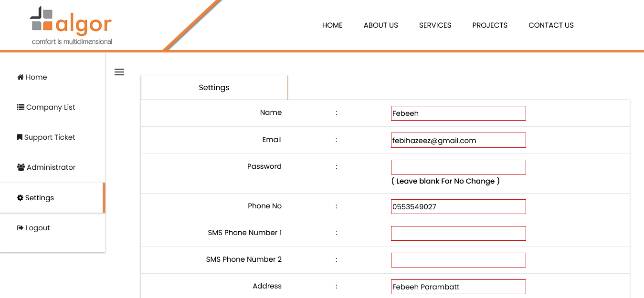Click the Company List icon

click(x=21, y=107)
